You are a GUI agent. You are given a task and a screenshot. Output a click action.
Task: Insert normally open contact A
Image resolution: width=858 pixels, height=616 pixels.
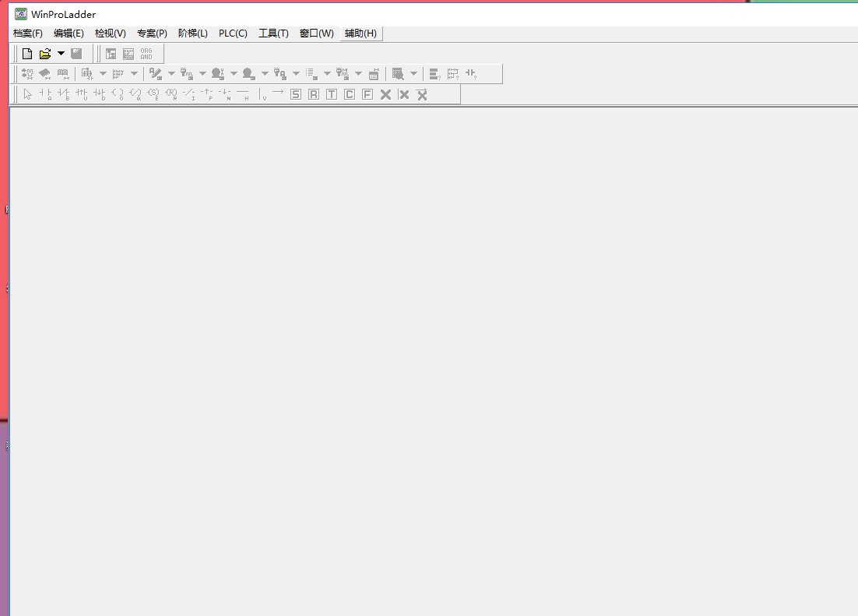(46, 94)
